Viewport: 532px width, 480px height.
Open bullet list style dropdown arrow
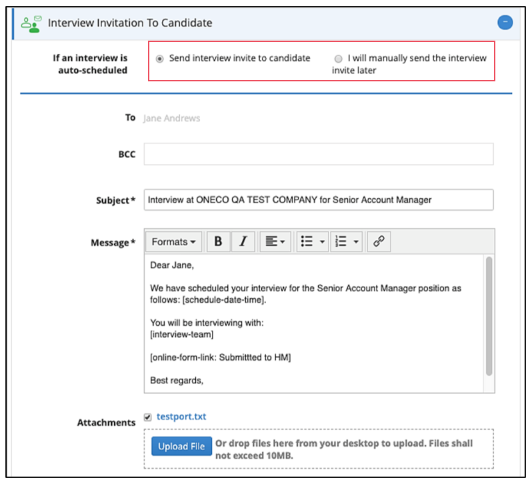pyautogui.click(x=322, y=242)
